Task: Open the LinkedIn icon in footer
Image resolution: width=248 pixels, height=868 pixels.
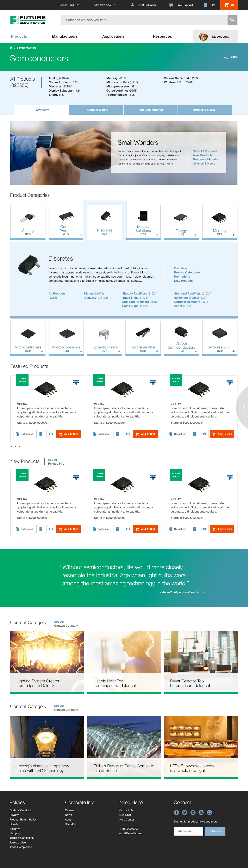Action: (193, 812)
